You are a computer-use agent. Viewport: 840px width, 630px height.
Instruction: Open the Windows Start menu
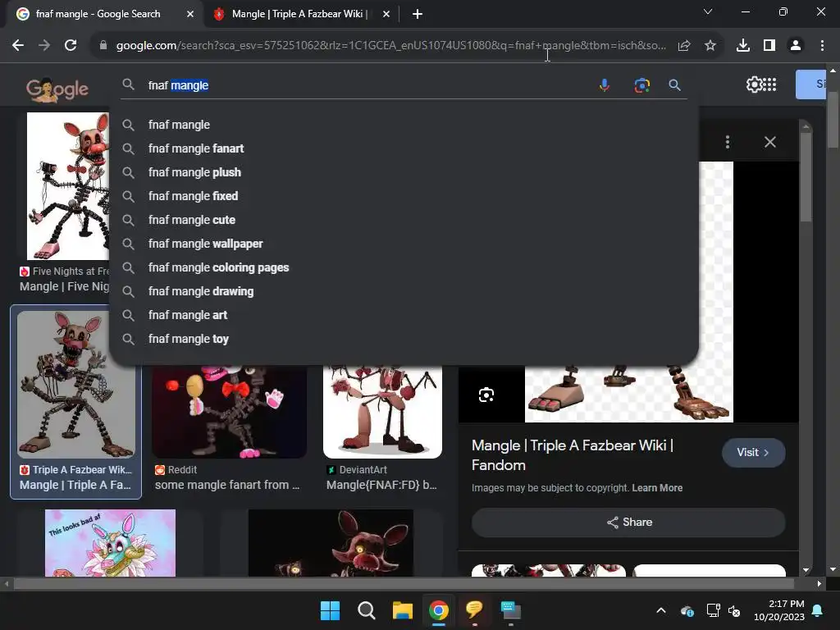(x=330, y=610)
